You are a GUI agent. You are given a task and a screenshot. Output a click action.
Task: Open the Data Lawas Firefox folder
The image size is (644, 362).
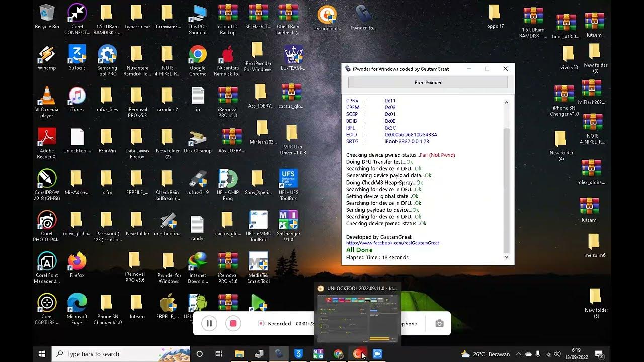coord(137,143)
